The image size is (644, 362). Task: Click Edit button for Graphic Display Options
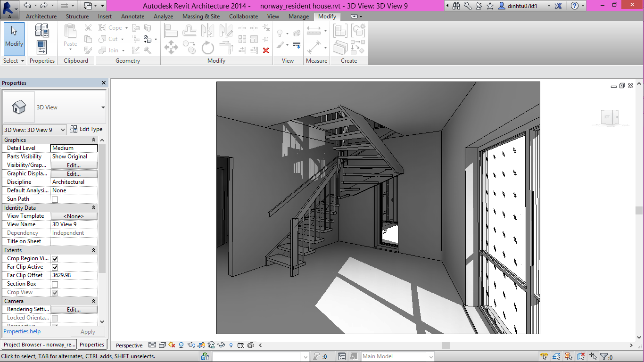point(74,174)
